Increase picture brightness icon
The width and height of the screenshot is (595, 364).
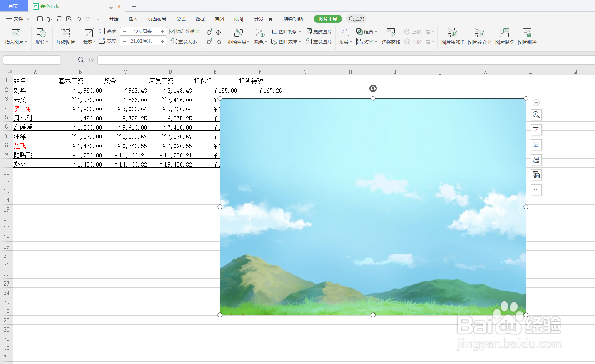(x=210, y=42)
